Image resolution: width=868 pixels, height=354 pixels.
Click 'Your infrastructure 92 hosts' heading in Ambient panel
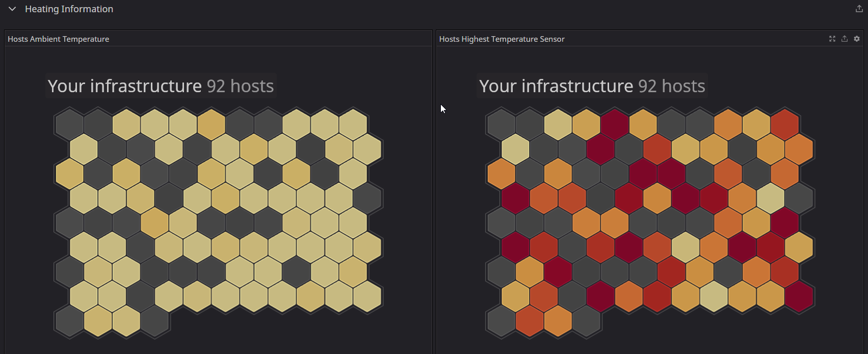[161, 86]
